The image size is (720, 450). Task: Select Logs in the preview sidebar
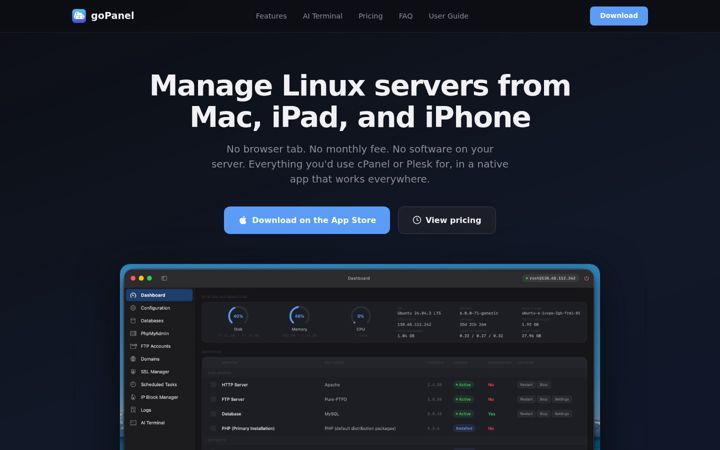click(159, 410)
